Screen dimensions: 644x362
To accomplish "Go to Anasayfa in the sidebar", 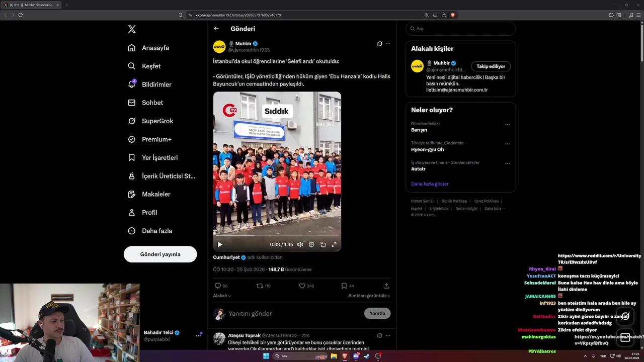I will (148, 48).
